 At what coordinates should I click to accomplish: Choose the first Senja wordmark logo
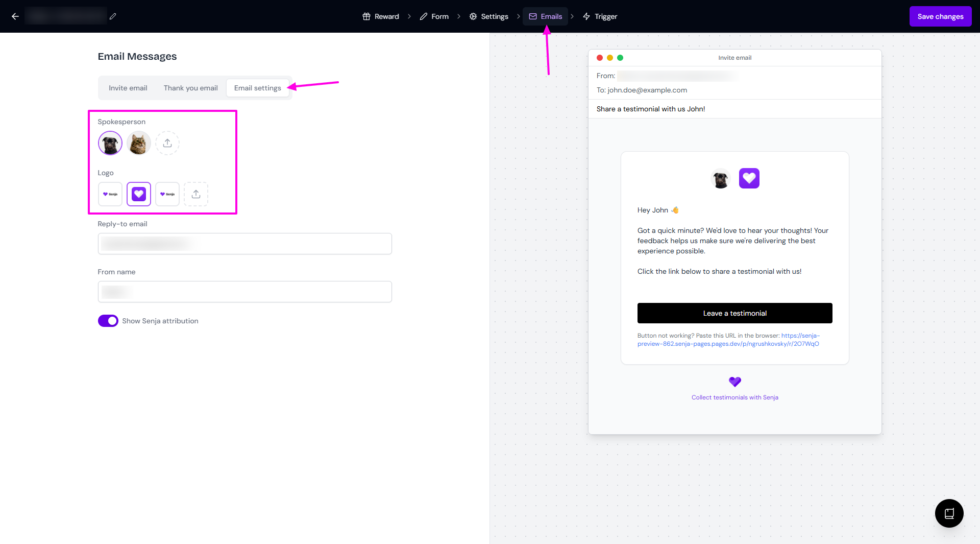click(110, 194)
